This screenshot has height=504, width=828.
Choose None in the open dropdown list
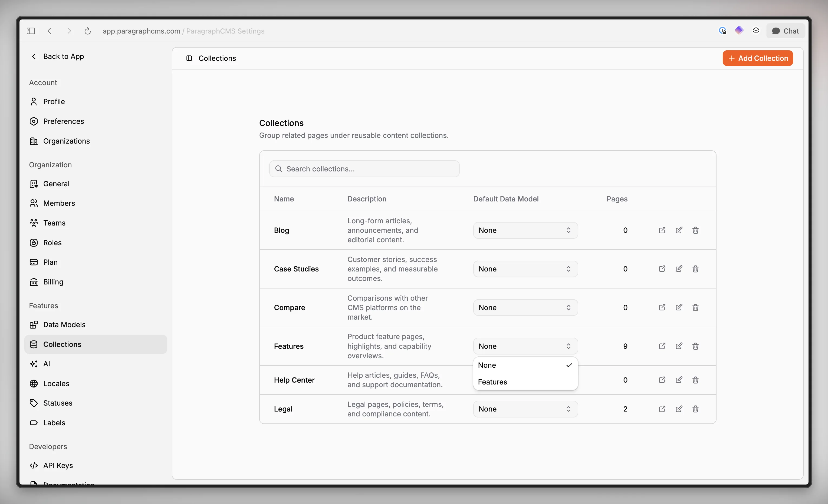(x=525, y=365)
